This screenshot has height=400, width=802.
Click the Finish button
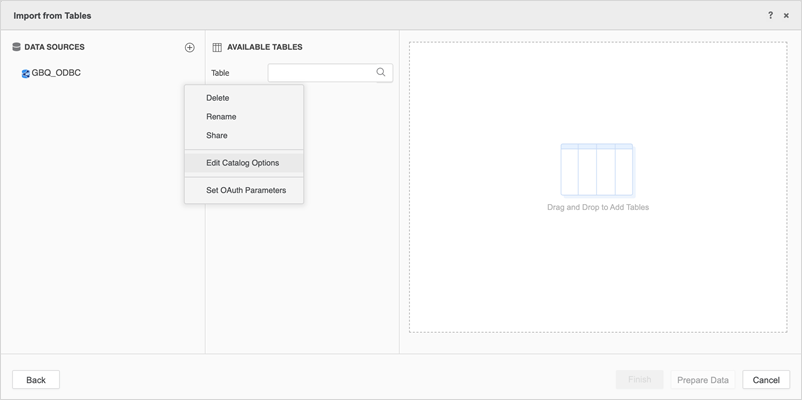[640, 380]
